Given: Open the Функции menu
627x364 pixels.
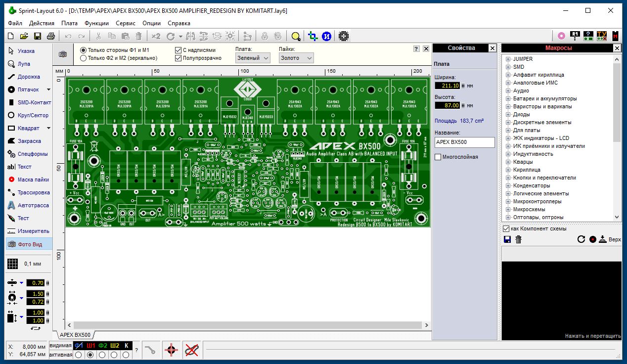Looking at the screenshot, I should pos(96,23).
